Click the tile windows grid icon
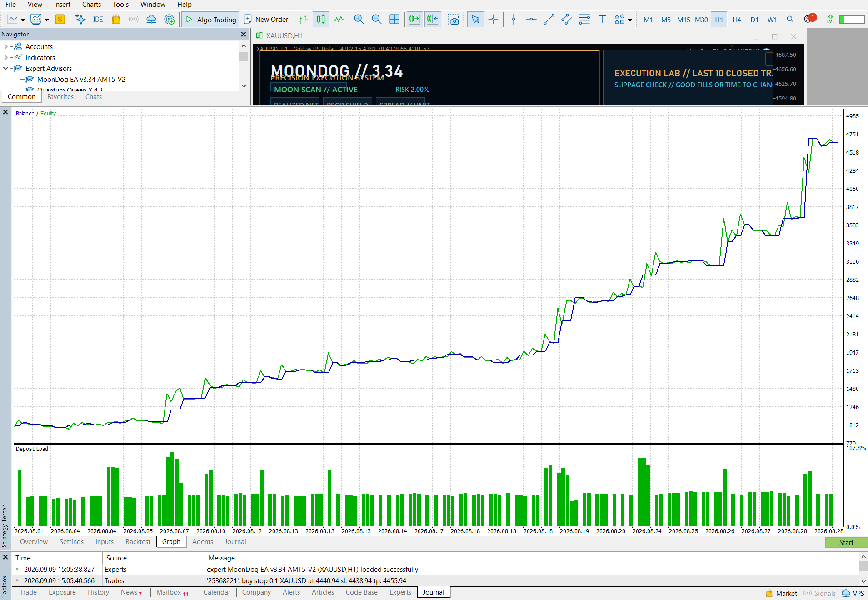Image resolution: width=868 pixels, height=600 pixels. (x=394, y=20)
